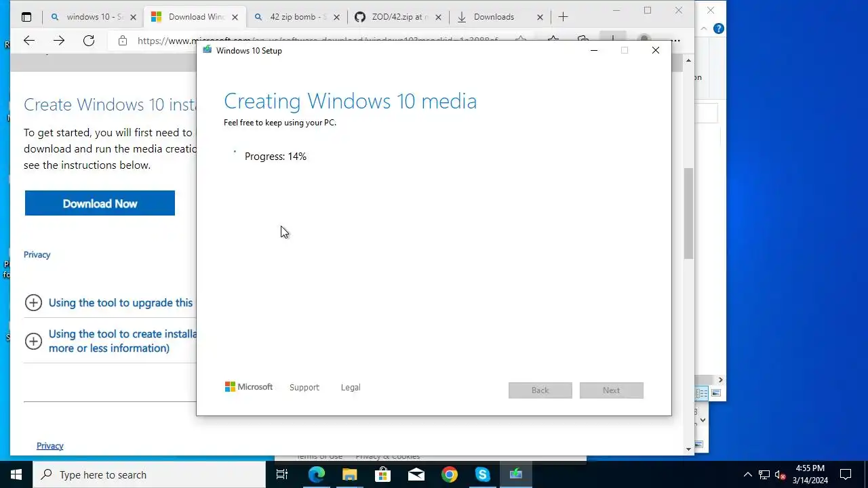Minimize the Windows 10 Setup window
This screenshot has width=868, height=488.
(594, 50)
